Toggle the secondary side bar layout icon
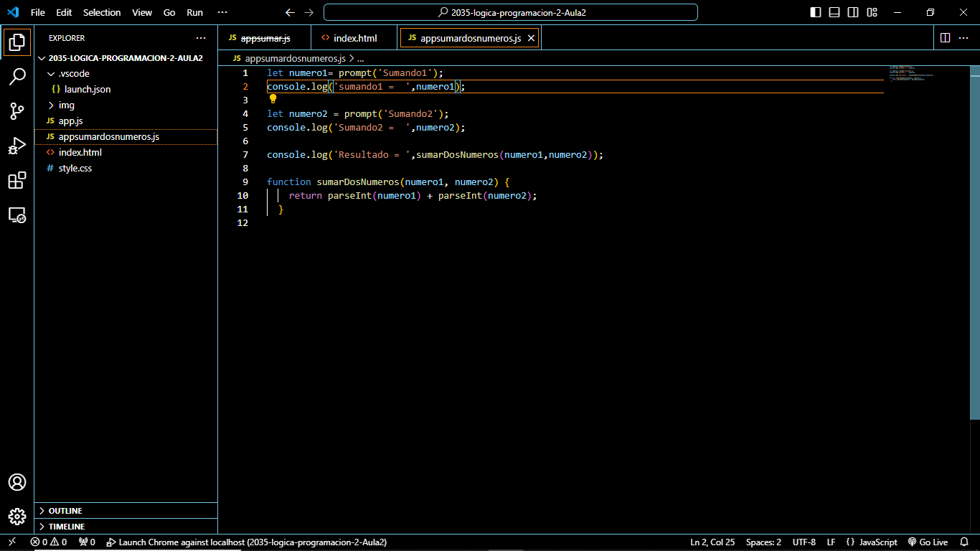 pyautogui.click(x=853, y=12)
